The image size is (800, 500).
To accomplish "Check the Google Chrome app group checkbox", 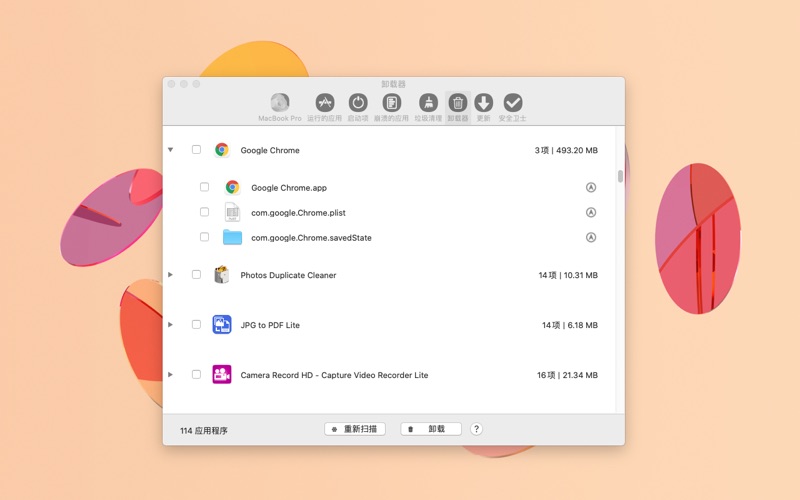I will pos(196,150).
